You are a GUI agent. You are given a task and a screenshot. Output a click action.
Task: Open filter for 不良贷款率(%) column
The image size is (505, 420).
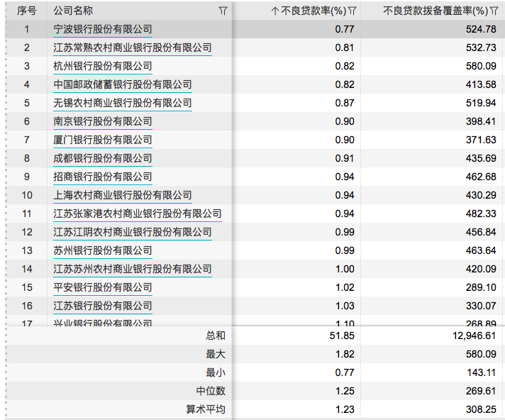[353, 11]
